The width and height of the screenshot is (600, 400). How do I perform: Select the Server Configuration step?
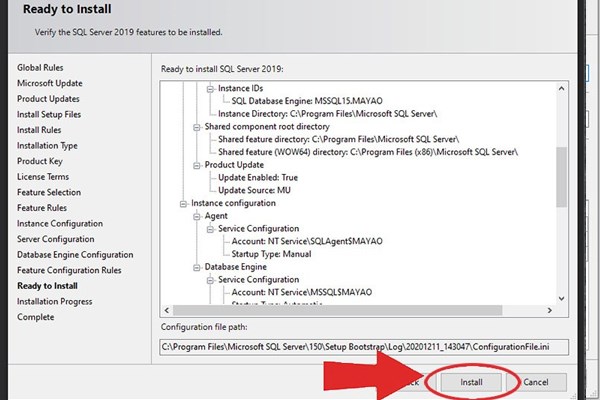click(56, 239)
